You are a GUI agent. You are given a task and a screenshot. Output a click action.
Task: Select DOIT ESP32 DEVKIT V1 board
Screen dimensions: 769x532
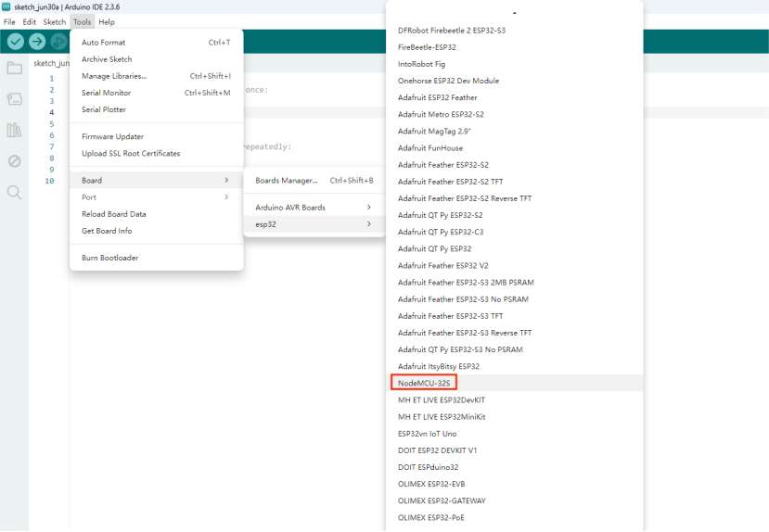437,450
